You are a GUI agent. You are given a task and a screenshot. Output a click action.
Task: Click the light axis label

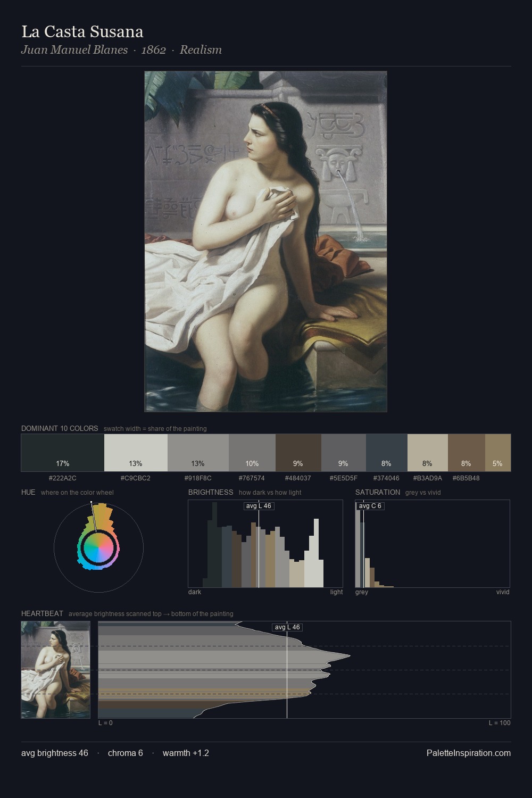336,592
